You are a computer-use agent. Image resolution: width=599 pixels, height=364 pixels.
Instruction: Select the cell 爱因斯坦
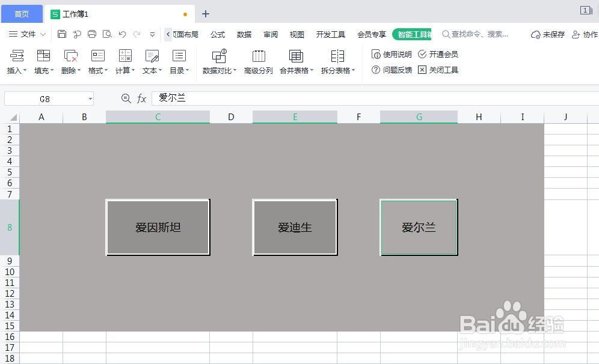[158, 228]
